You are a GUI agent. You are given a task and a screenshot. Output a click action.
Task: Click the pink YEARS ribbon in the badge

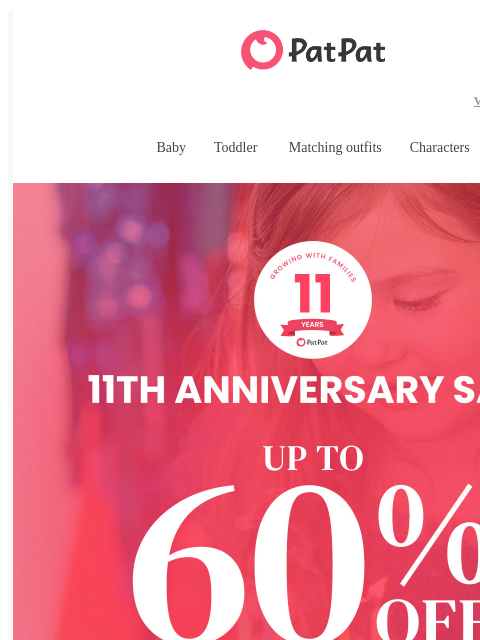(x=312, y=327)
